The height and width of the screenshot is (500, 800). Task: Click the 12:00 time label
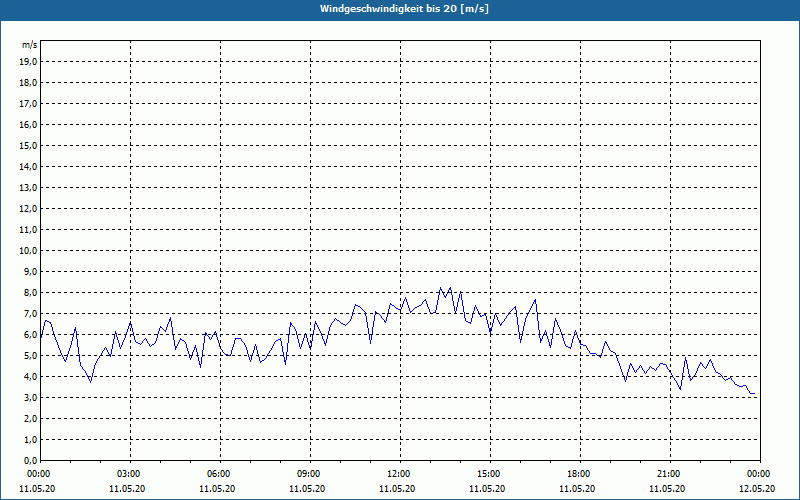(x=398, y=474)
